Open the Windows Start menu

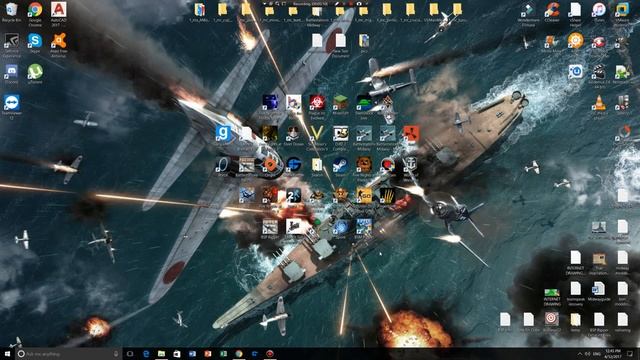tap(7, 353)
